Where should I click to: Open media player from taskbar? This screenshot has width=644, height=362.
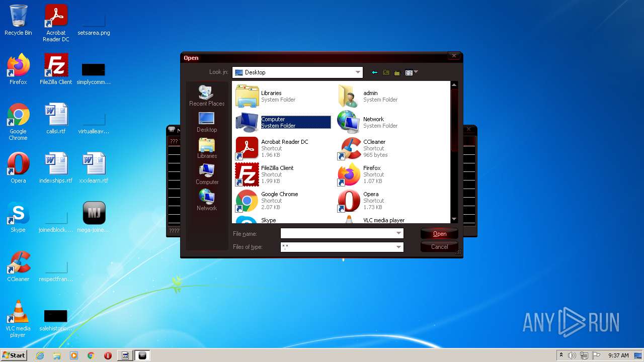(74, 355)
